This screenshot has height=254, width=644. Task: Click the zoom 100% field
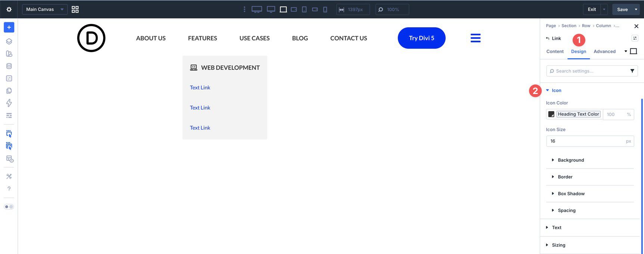click(x=392, y=9)
